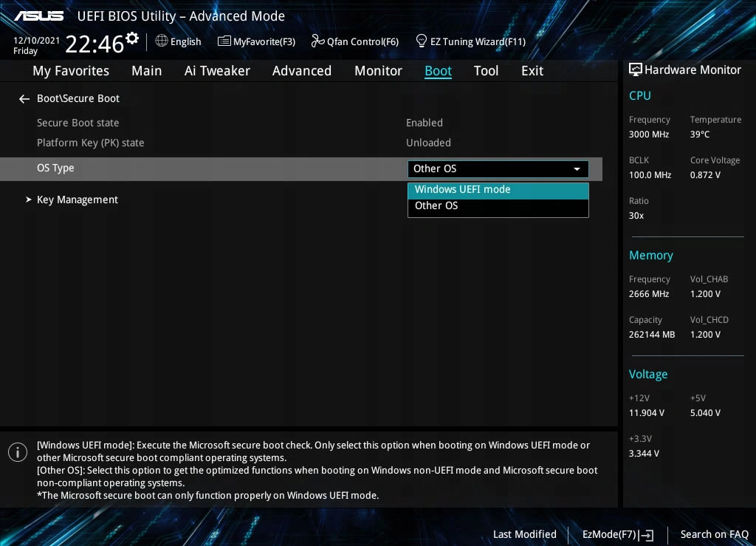
Task: Click the Secure Boot state value Enabled
Action: coord(425,123)
